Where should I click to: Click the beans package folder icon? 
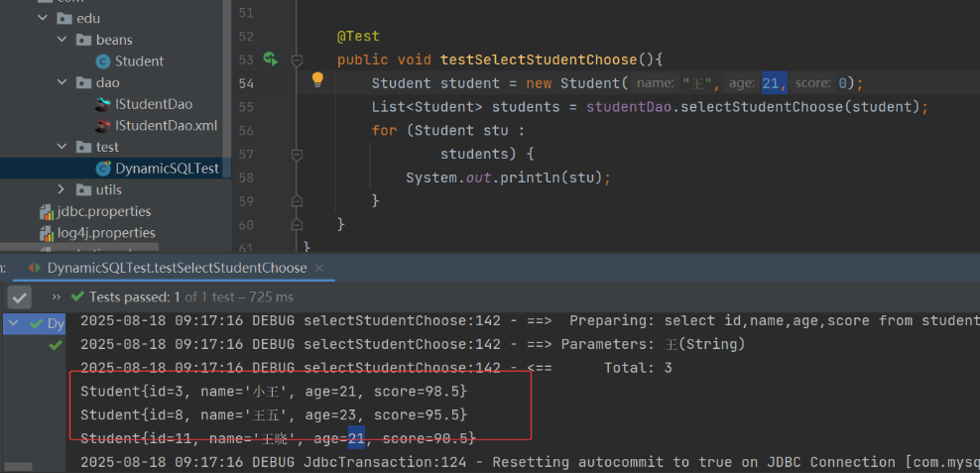coord(83,40)
